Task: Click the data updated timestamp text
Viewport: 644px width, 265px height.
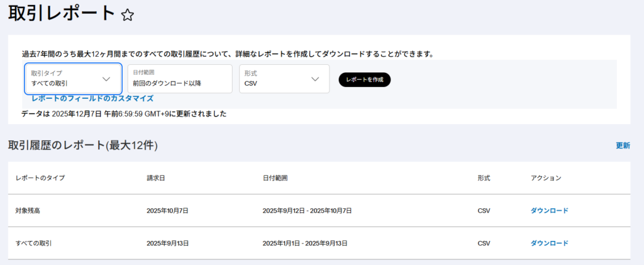Action: [124, 114]
